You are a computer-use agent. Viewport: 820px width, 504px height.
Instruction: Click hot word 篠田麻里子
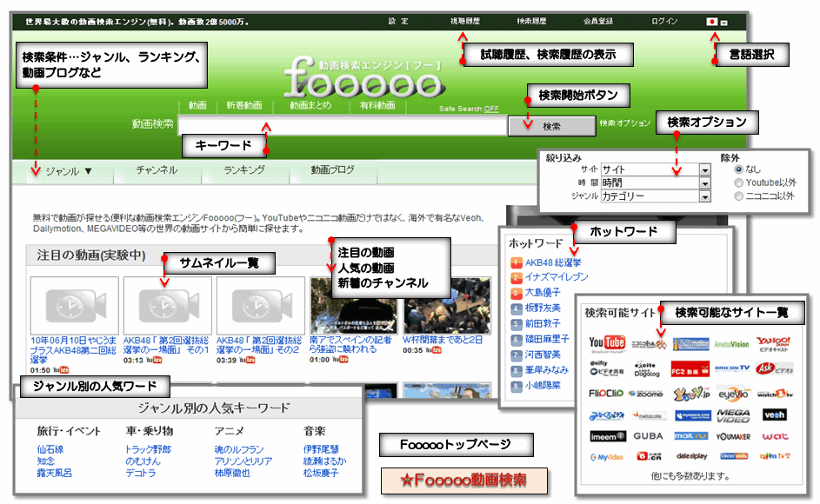[547, 339]
